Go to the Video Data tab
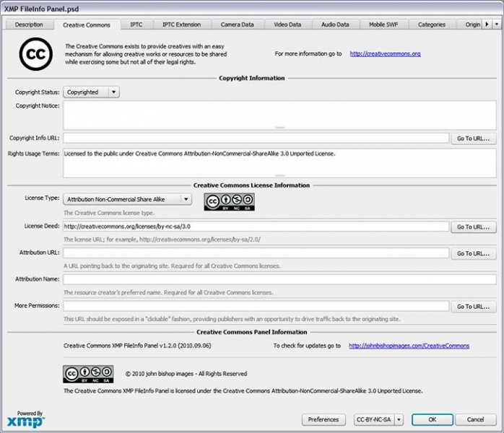The image size is (504, 433). pyautogui.click(x=287, y=25)
